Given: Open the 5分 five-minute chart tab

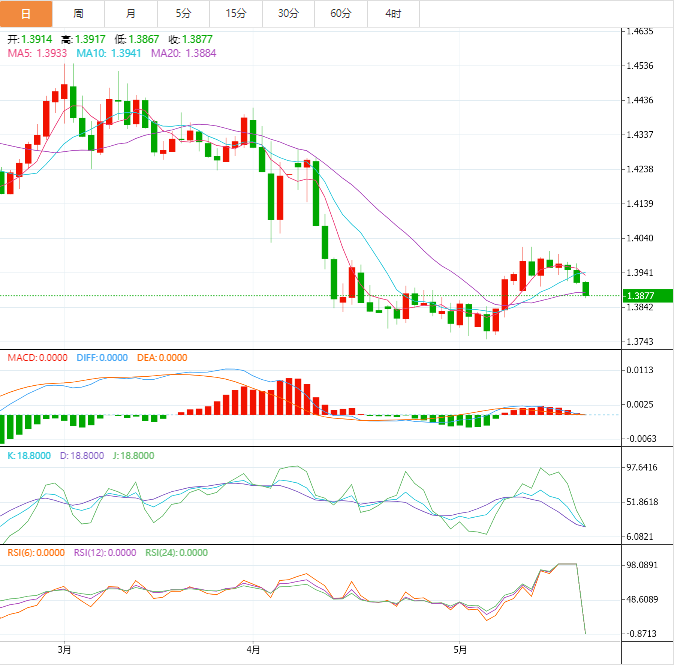Looking at the screenshot, I should 183,14.
